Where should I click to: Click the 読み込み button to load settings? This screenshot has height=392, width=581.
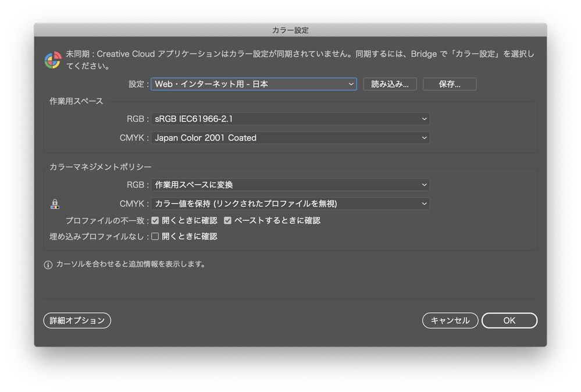coord(390,84)
